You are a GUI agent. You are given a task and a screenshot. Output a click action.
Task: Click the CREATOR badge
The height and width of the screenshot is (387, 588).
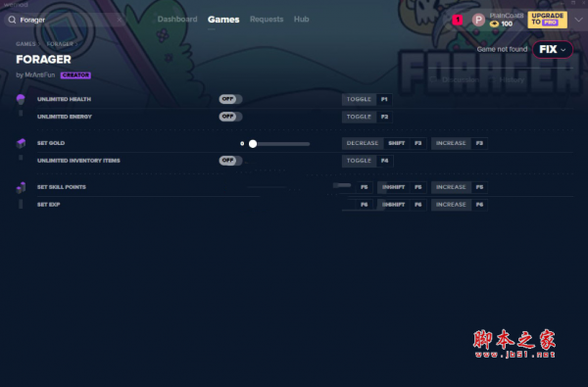75,75
